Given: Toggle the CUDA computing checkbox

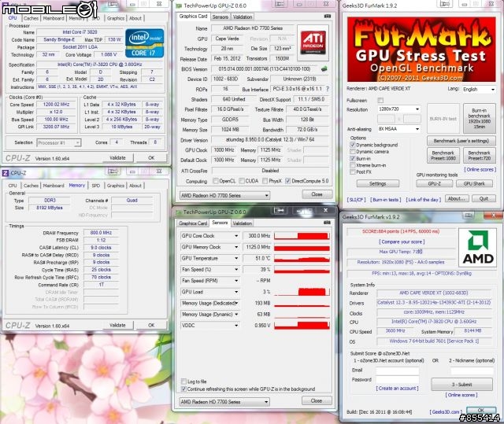Looking at the screenshot, I should point(242,181).
